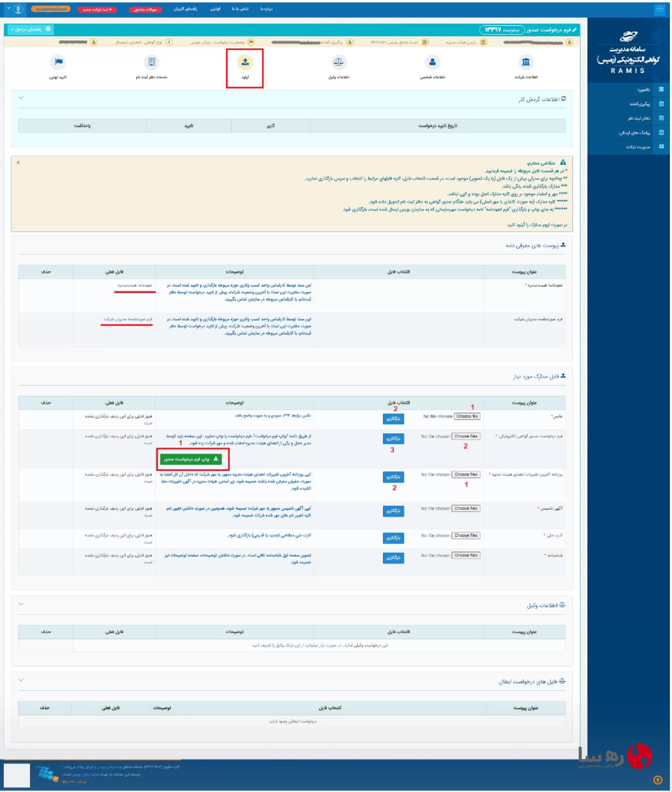672x792 pixels.
Task: Click Choose files for آگهی تاسیس row
Action: click(x=466, y=508)
